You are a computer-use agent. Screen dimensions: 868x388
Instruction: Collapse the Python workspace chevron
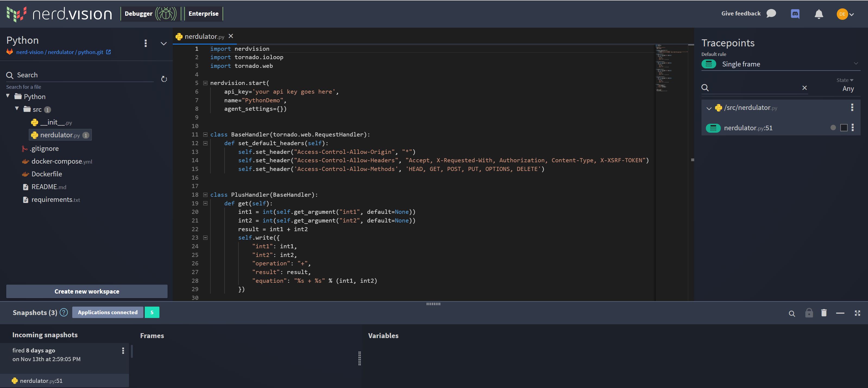point(163,43)
